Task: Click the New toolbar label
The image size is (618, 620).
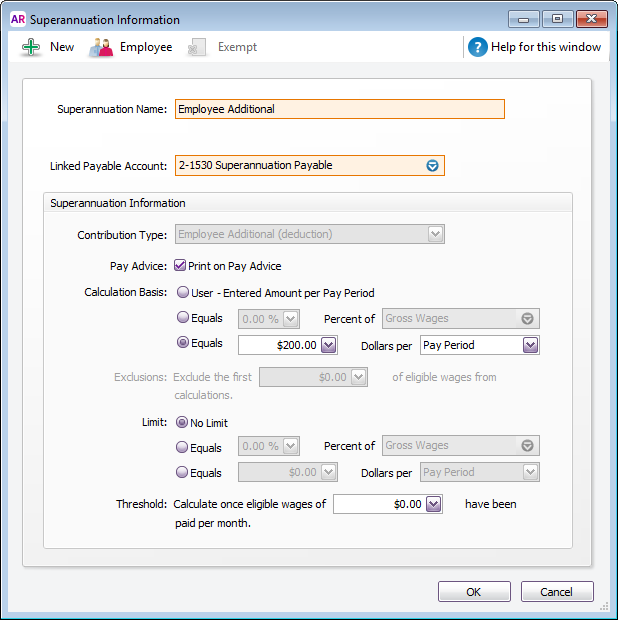Action: pos(62,47)
